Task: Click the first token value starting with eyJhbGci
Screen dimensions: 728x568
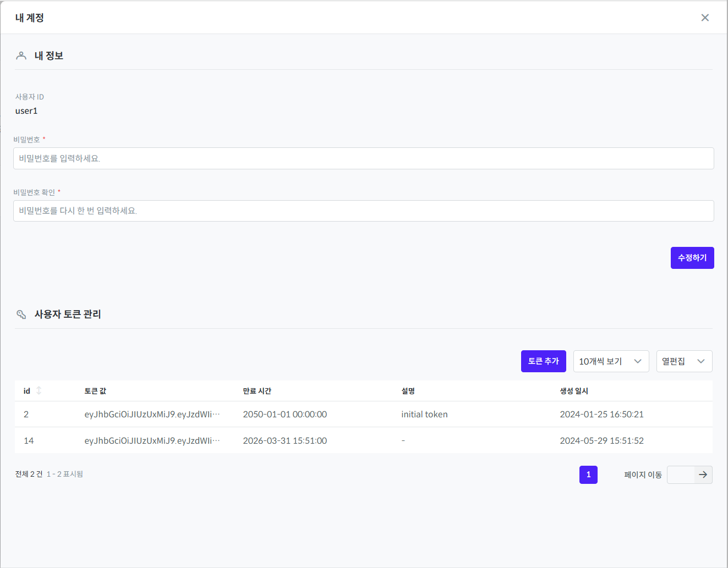Action: pos(152,414)
